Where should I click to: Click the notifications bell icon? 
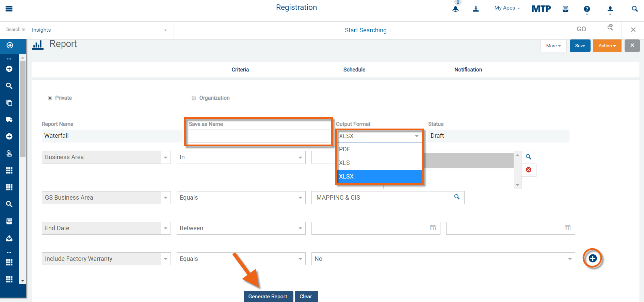coord(455,9)
